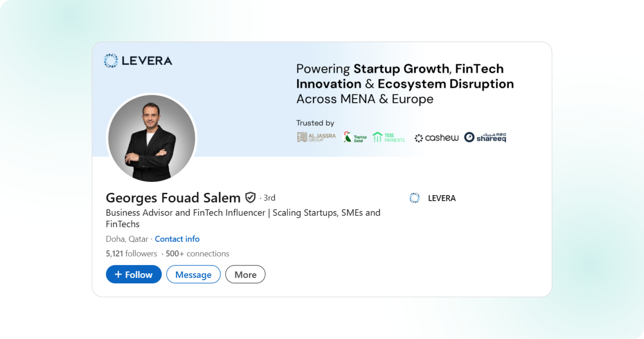Click the banner headline text
Screen dimensions: 644x339
point(405,84)
